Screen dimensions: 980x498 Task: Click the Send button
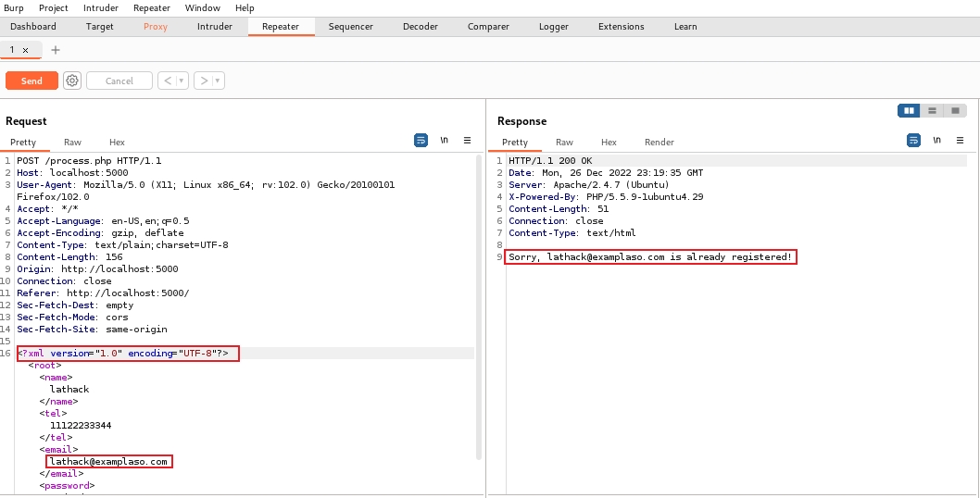click(x=31, y=81)
